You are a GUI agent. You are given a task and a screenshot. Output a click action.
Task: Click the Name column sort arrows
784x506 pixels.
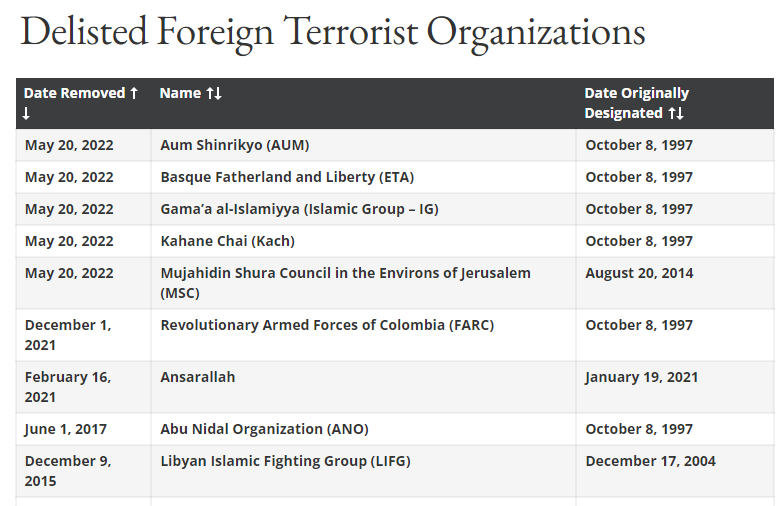[x=214, y=94]
